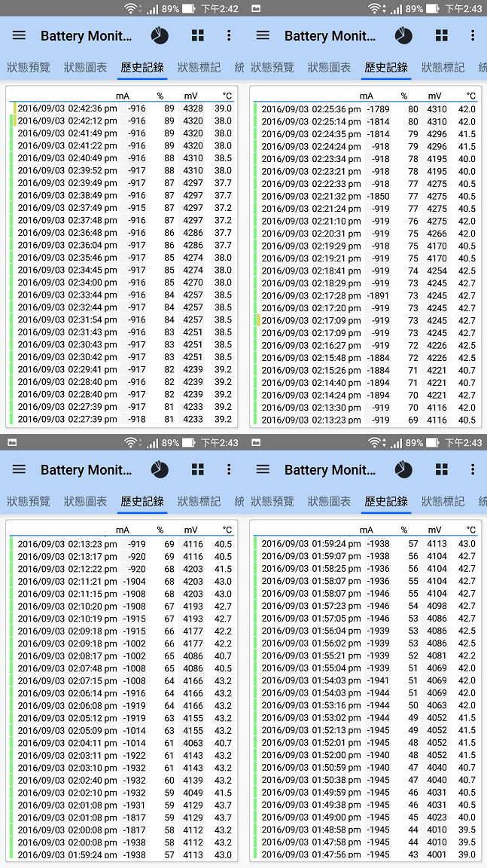Viewport: 487px width, 868px height.
Task: Switch to 狀態標記 tab in bottom-right screenshot
Action: (x=443, y=502)
